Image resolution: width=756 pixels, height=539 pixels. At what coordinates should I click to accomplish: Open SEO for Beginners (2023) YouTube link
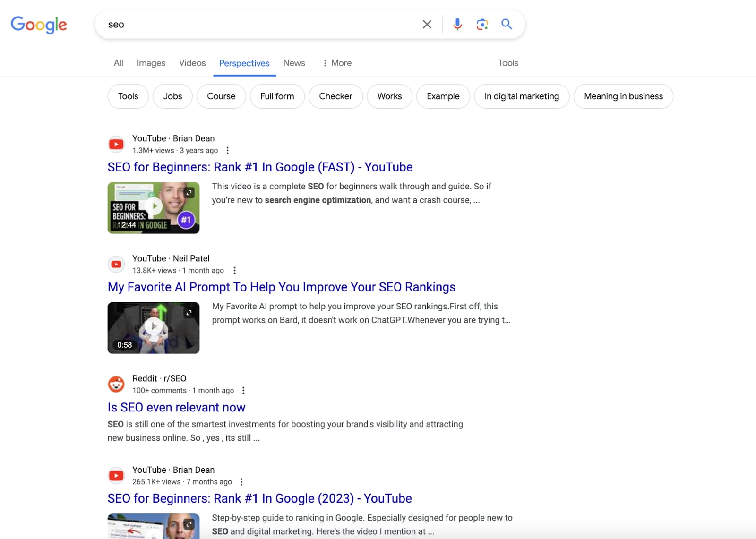(x=259, y=499)
